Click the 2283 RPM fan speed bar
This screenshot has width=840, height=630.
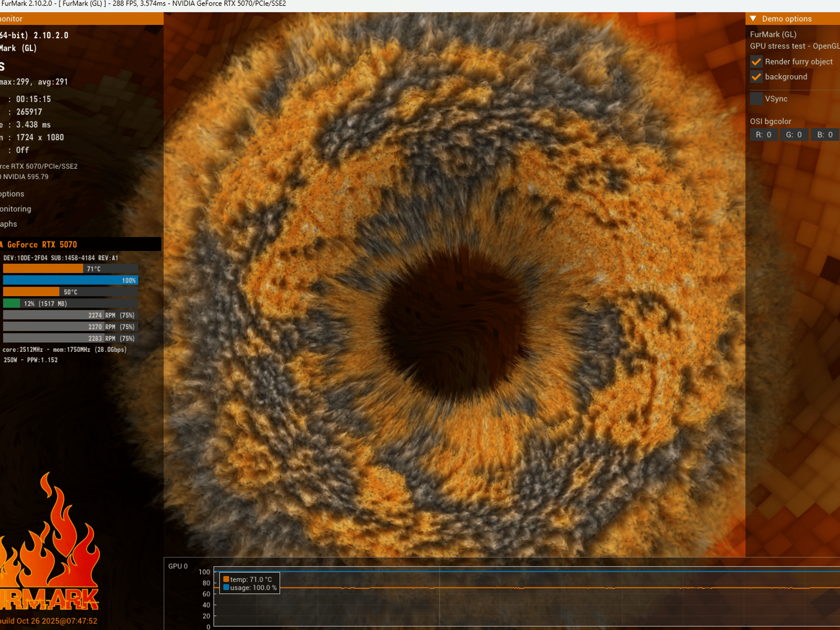[x=71, y=338]
